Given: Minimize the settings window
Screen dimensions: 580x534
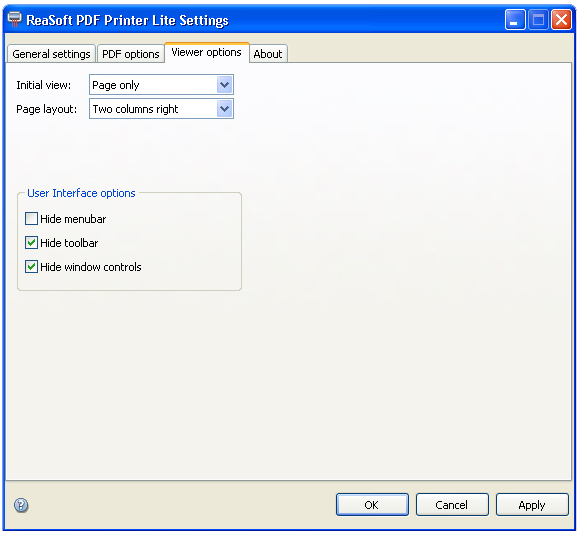Looking at the screenshot, I should click(515, 20).
